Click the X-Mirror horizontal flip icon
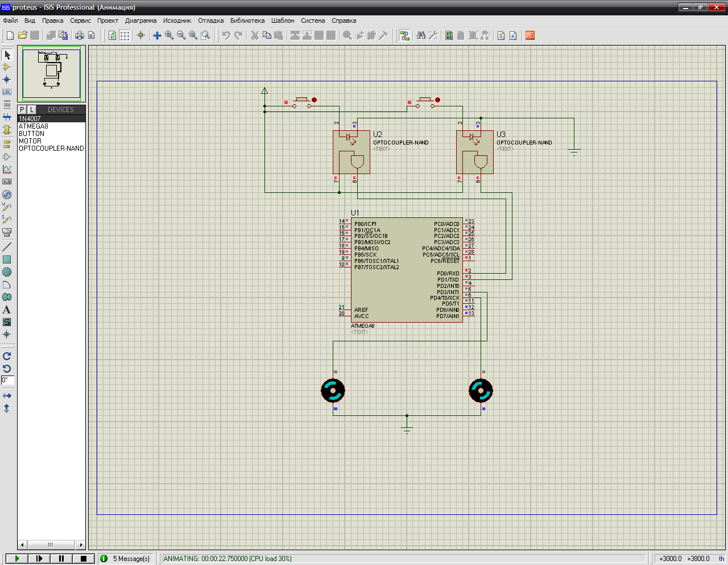Image resolution: width=728 pixels, height=565 pixels. click(7, 395)
